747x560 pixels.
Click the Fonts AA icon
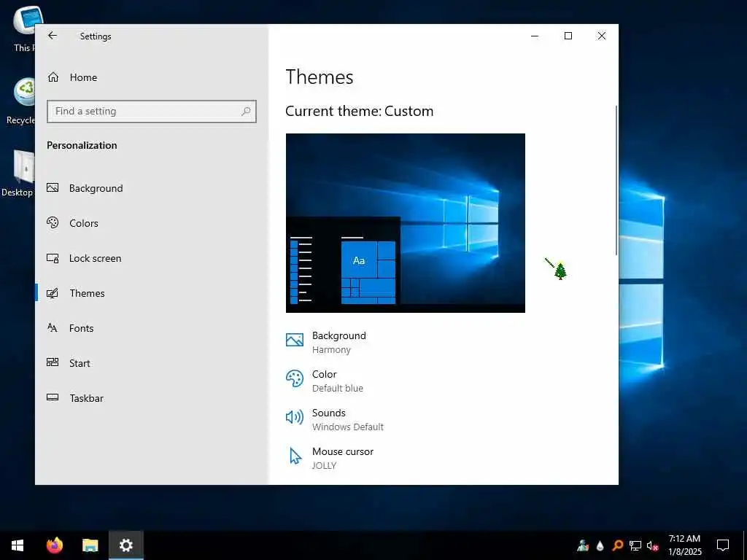[53, 327]
